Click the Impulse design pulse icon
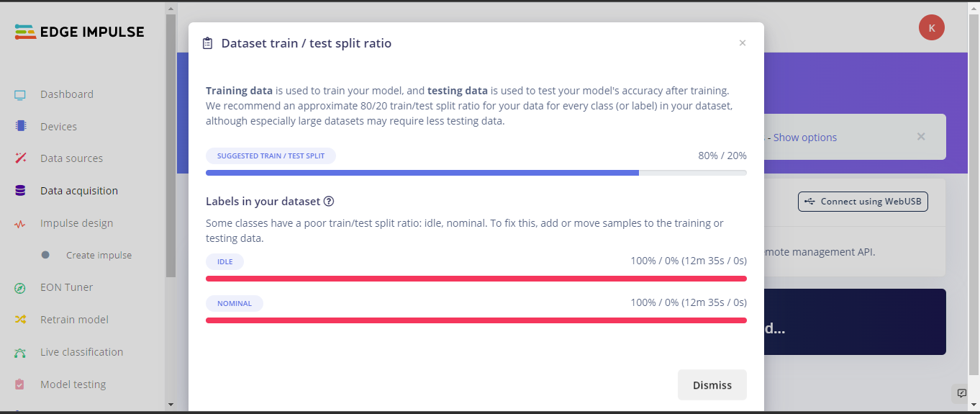Image resolution: width=980 pixels, height=414 pixels. [20, 223]
